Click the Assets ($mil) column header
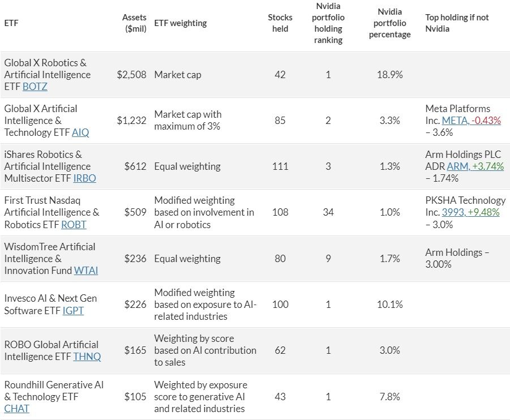This screenshot has width=510, height=420. pyautogui.click(x=134, y=23)
